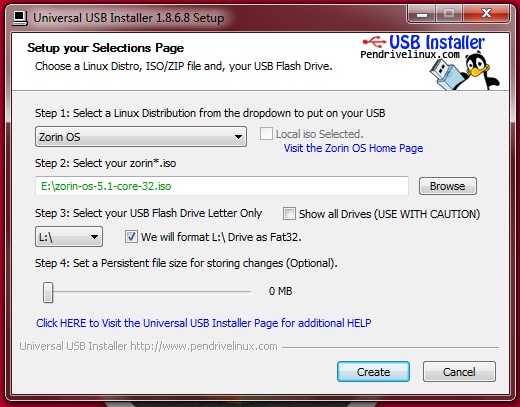The image size is (520, 407).
Task: Browse for the zorin ISO file
Action: [448, 186]
